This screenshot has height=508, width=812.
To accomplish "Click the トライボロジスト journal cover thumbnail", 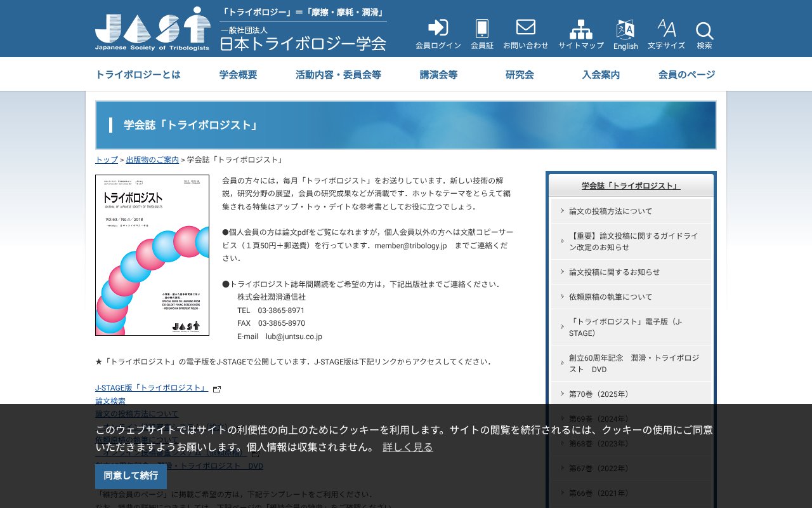I will point(152,255).
